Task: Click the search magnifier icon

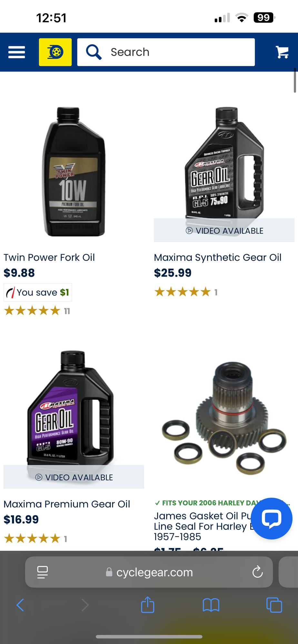Action: point(94,52)
